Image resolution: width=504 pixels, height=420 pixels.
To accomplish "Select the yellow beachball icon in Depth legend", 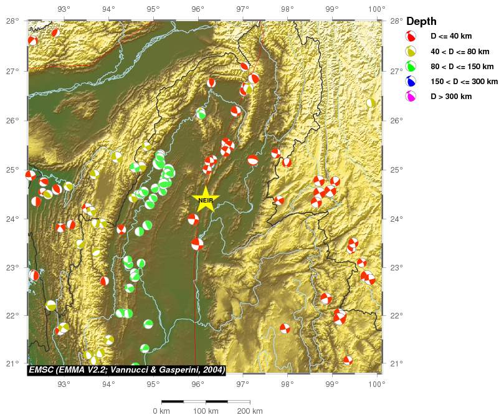I will [x=411, y=51].
